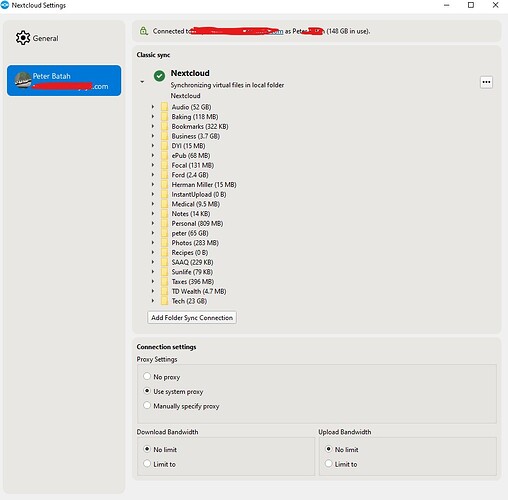This screenshot has height=500, width=508.
Task: Click Add Folder Sync Connection button
Action: [192, 318]
